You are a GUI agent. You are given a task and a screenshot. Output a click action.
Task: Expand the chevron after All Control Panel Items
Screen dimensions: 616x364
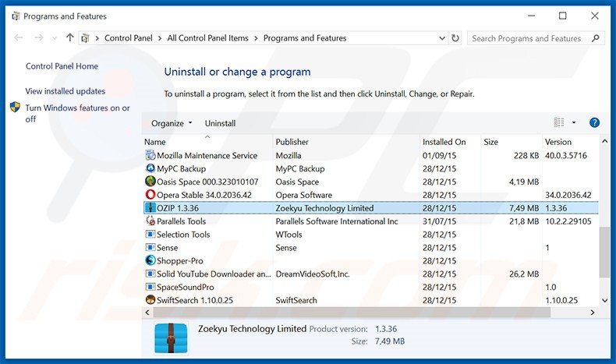tap(256, 38)
